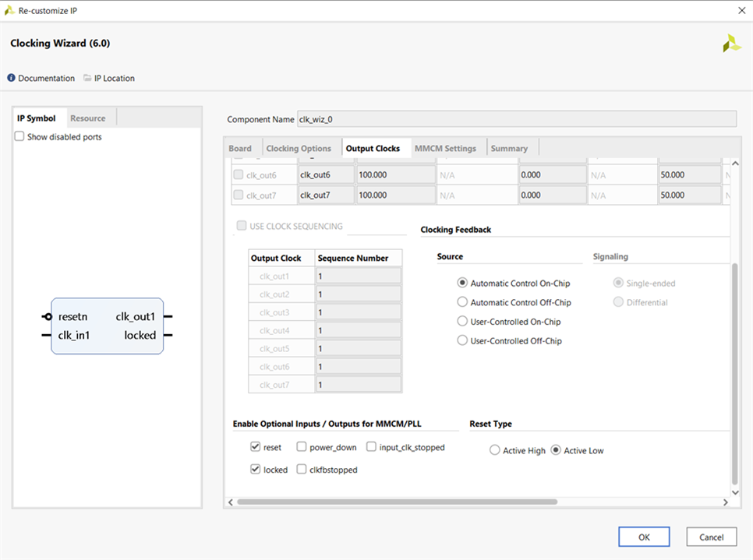This screenshot has width=753, height=560.
Task: Enable the power_down checkbox
Action: 302,447
